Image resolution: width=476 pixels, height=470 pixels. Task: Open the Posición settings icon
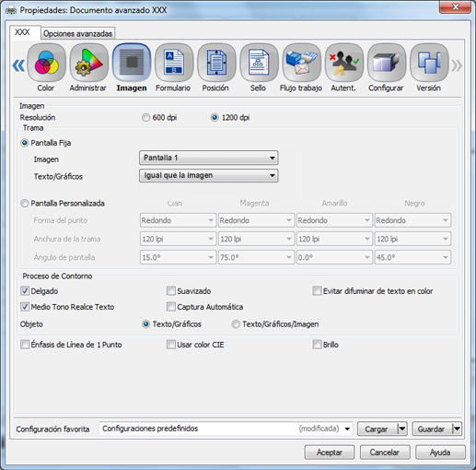[x=216, y=63]
